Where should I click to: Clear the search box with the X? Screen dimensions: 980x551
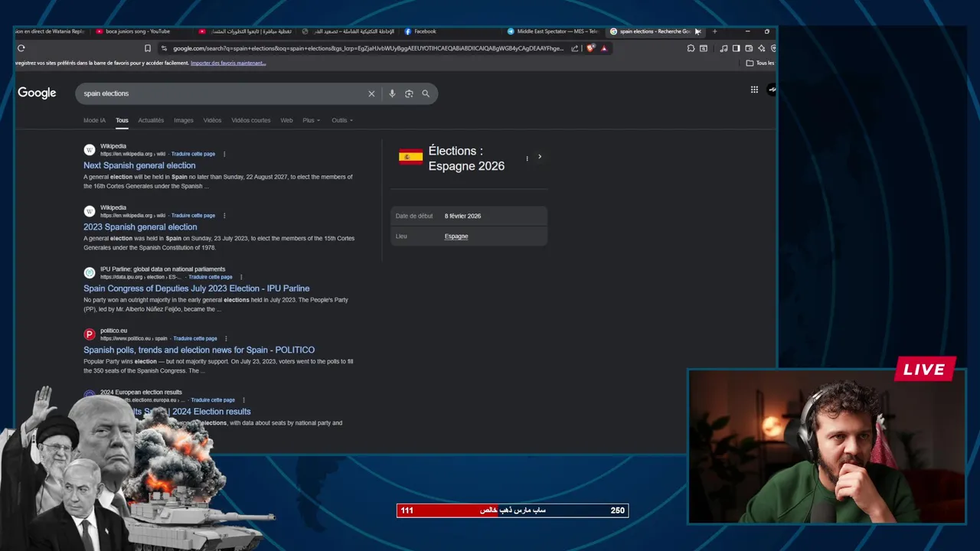coord(371,93)
